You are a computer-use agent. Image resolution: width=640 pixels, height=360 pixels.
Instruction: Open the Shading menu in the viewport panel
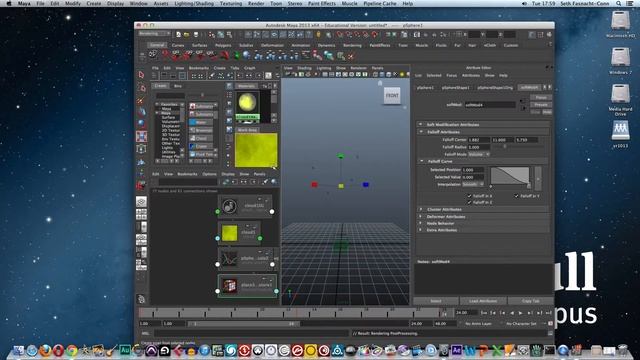tap(304, 68)
